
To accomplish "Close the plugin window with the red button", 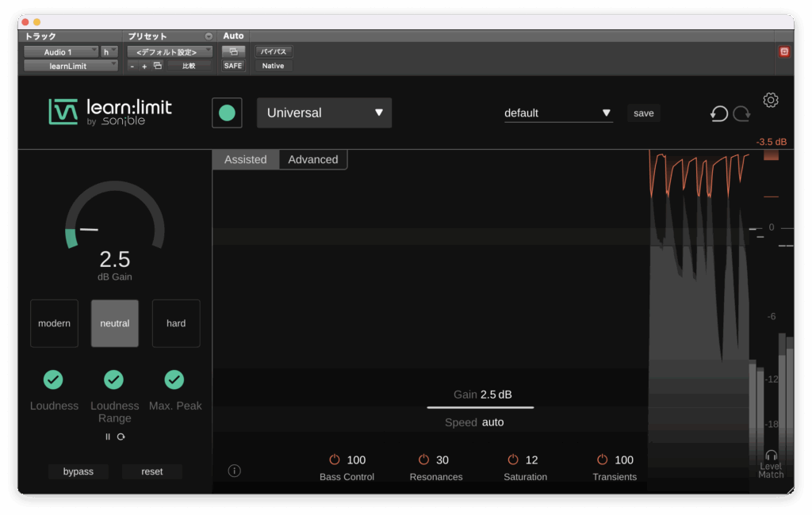I will click(x=25, y=21).
